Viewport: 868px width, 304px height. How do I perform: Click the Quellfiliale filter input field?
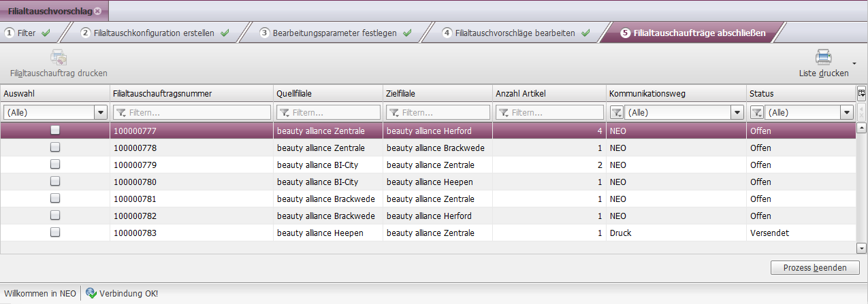[328, 112]
